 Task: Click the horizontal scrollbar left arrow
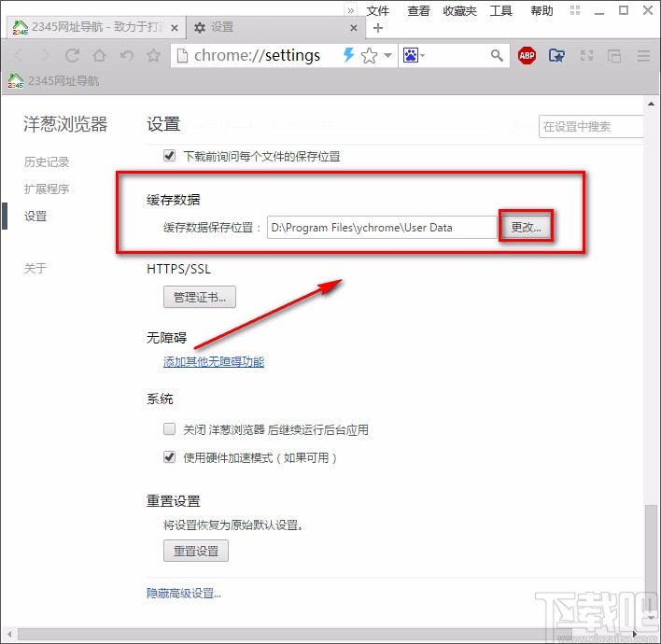point(8,635)
